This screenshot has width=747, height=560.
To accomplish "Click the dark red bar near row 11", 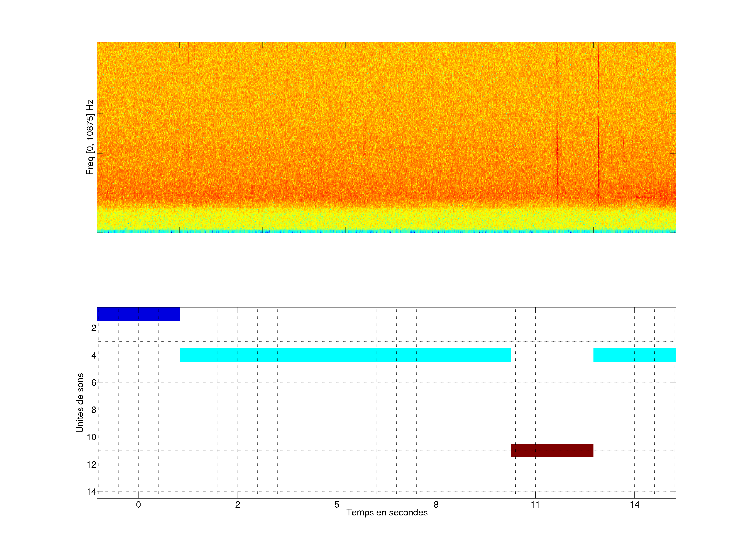I will coord(552,450).
